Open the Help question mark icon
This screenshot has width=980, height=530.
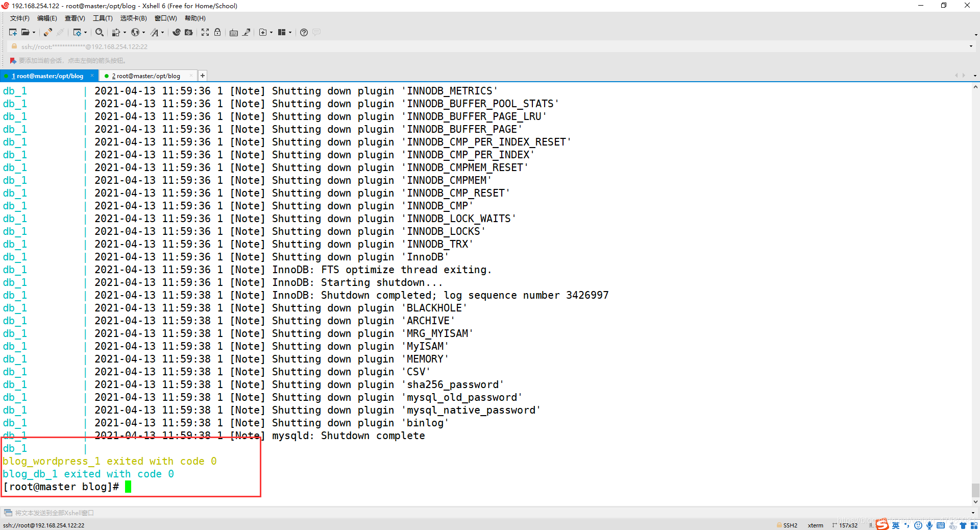tap(304, 32)
